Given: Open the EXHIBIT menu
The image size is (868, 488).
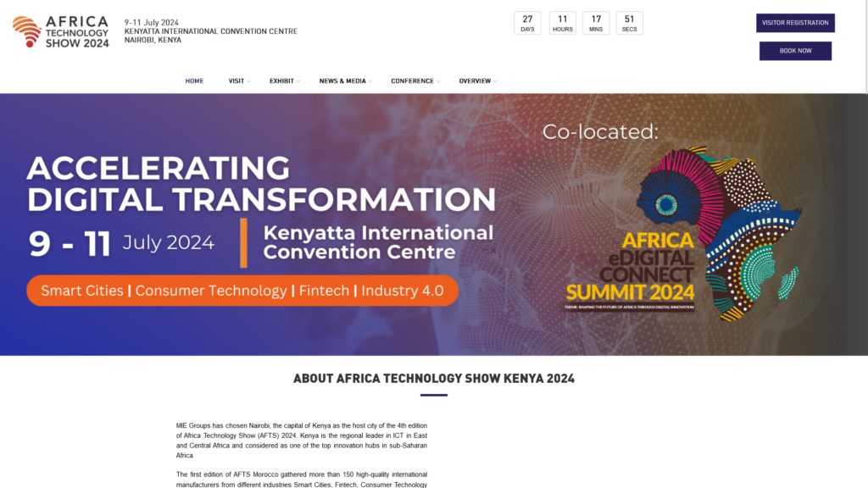Looking at the screenshot, I should click(x=281, y=80).
